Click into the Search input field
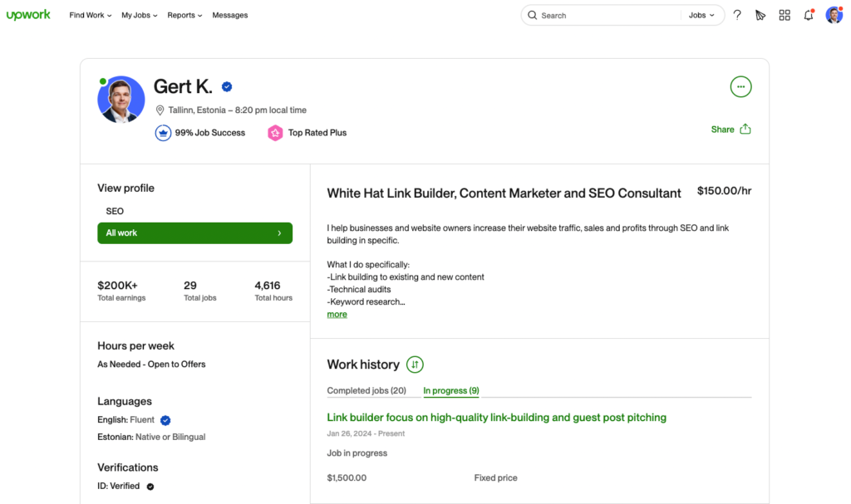 [x=609, y=15]
